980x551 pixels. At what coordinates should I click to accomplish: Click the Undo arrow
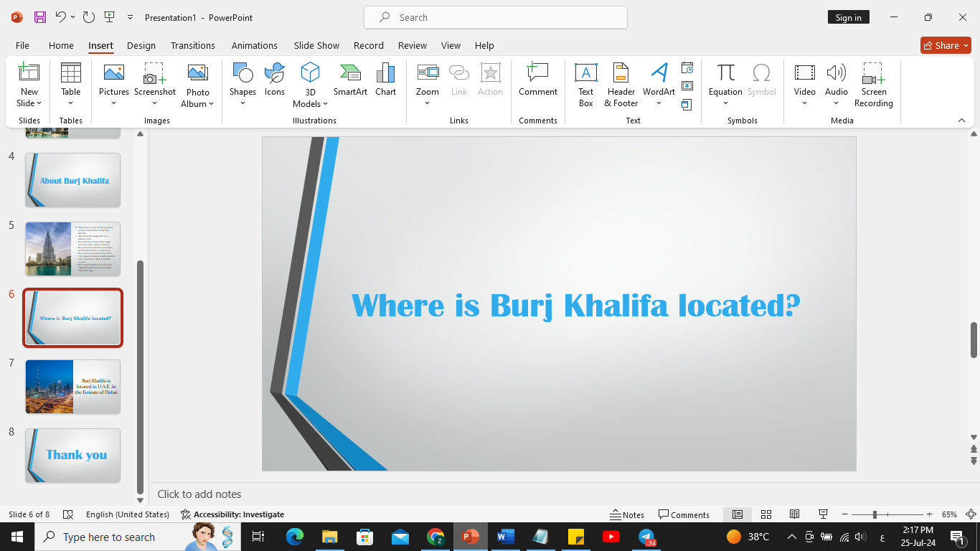click(x=61, y=17)
